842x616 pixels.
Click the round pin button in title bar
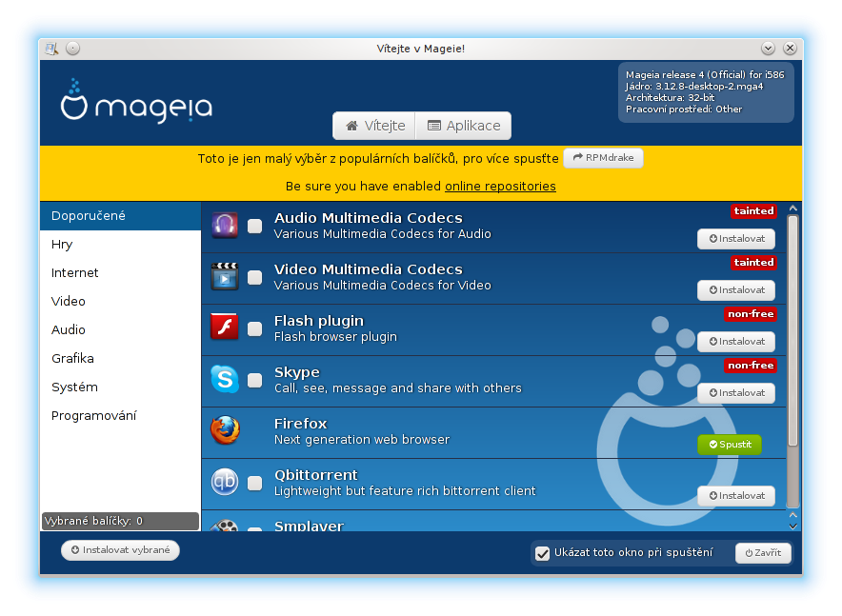(x=72, y=49)
